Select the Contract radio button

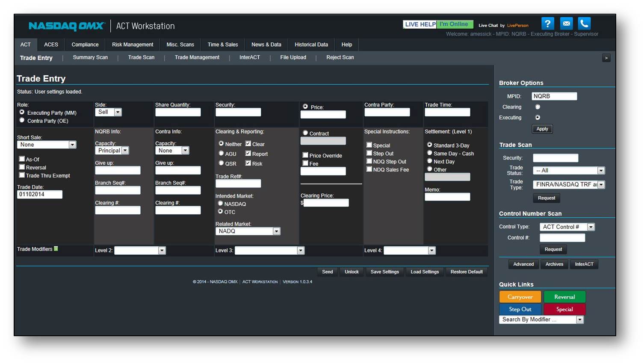click(x=305, y=133)
